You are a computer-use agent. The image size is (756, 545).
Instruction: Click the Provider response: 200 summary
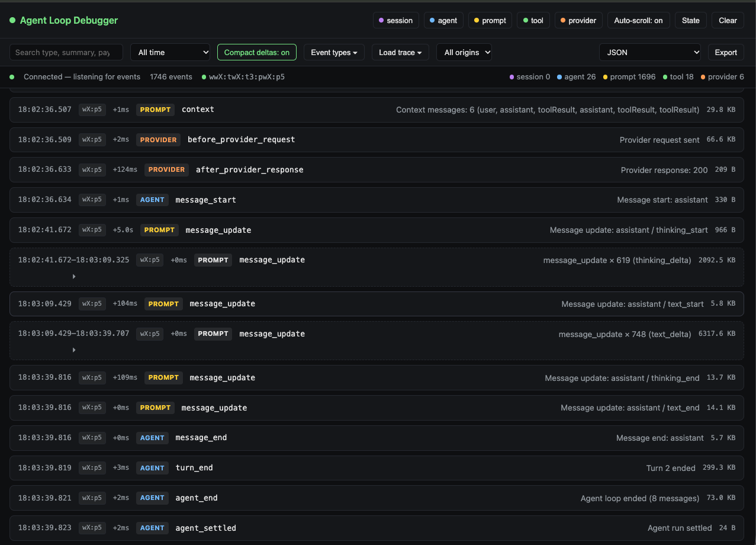click(x=664, y=170)
